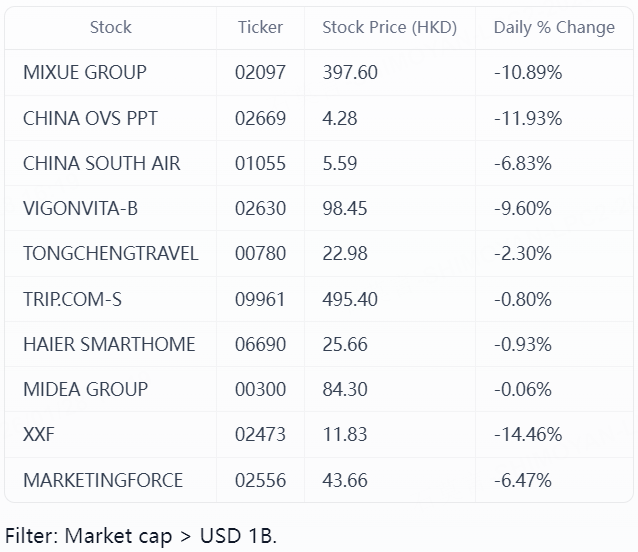Click the Market cap filter note
The height and width of the screenshot is (552, 638).
(141, 535)
